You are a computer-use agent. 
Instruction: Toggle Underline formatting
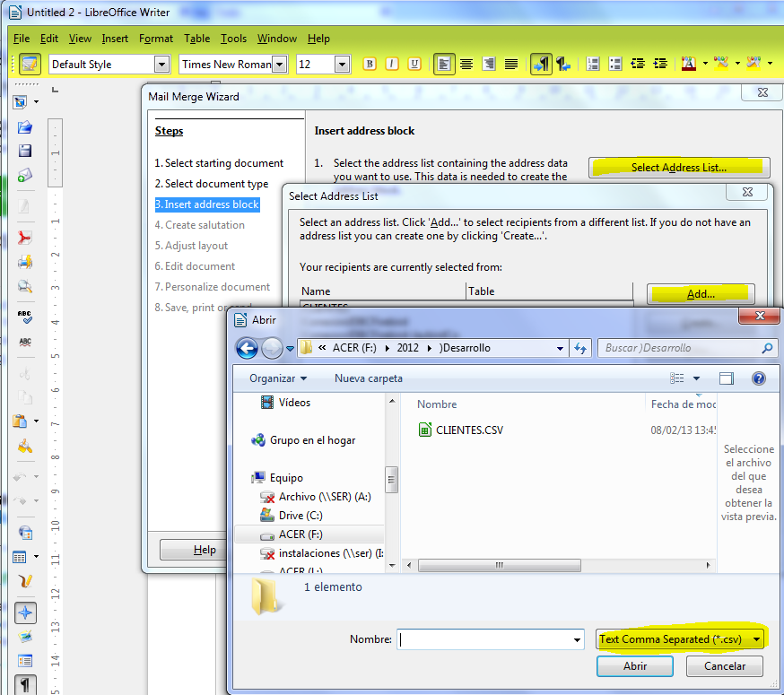[414, 64]
